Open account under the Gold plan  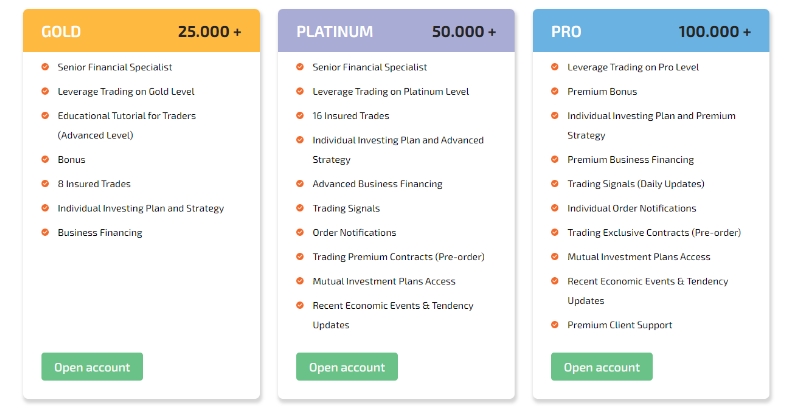tap(92, 367)
